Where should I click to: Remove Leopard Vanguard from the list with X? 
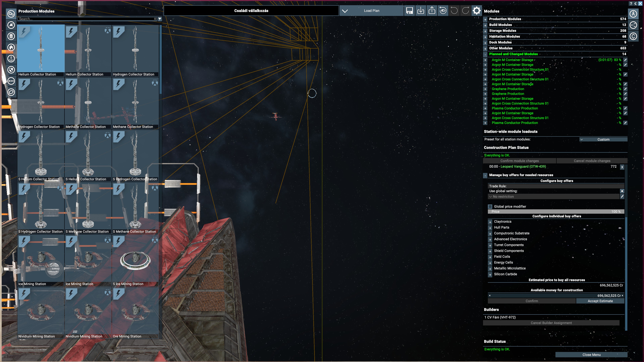tap(622, 167)
